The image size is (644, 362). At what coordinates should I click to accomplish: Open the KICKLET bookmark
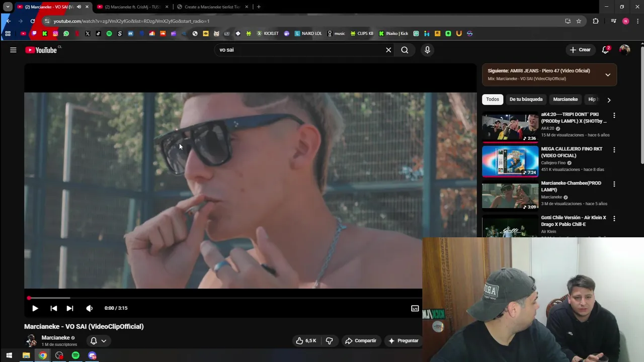[268, 34]
